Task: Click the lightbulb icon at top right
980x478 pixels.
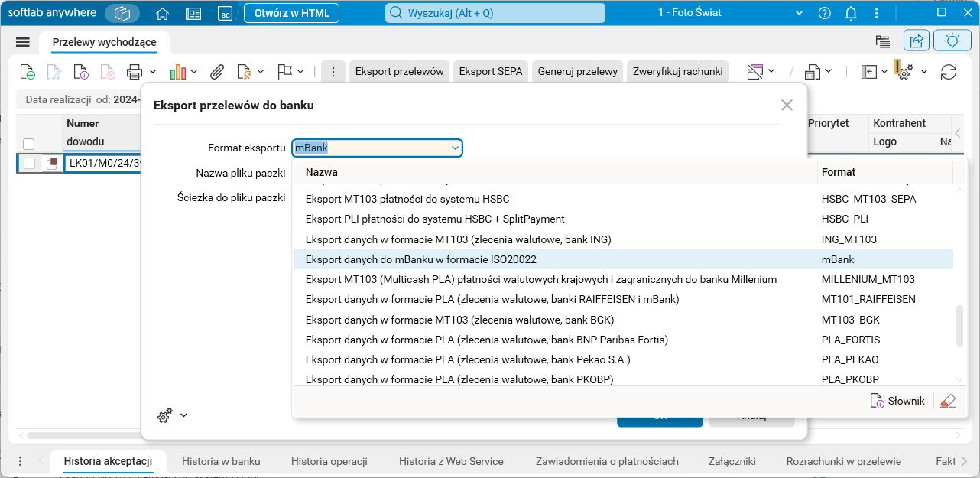Action: tap(952, 41)
